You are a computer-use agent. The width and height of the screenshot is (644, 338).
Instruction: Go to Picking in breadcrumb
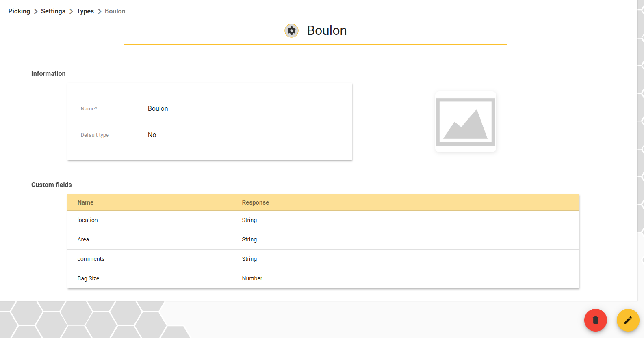click(x=19, y=11)
